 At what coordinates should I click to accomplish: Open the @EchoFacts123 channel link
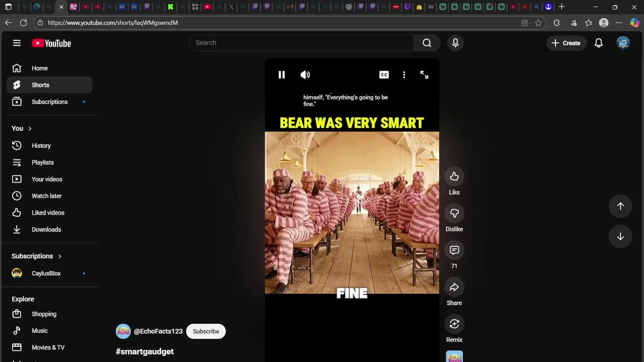tap(158, 331)
